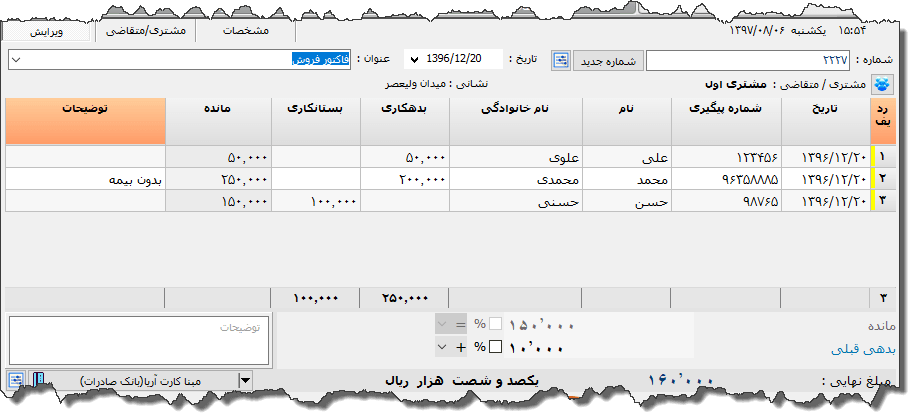Click tracking number ۱۲۳۴۵۶ cell
Viewport: 908px width, 413px height.
pyautogui.click(x=726, y=157)
